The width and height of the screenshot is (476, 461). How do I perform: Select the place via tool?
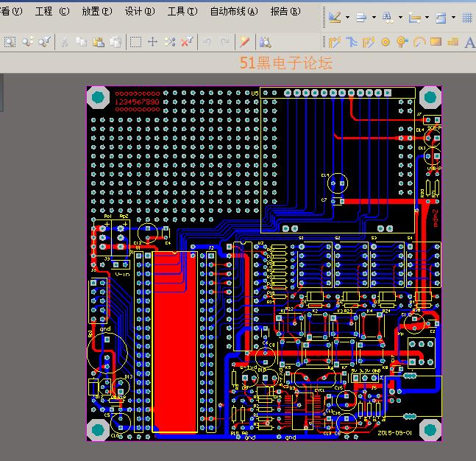402,42
